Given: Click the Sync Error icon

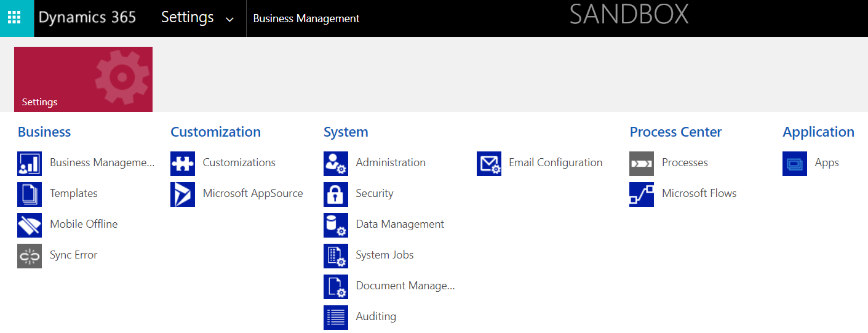Looking at the screenshot, I should pyautogui.click(x=30, y=256).
